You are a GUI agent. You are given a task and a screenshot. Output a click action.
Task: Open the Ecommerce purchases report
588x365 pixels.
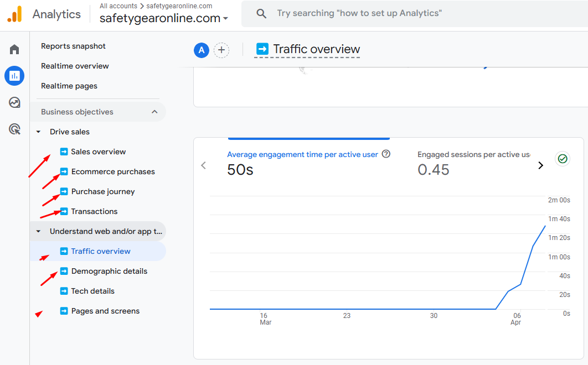(113, 171)
